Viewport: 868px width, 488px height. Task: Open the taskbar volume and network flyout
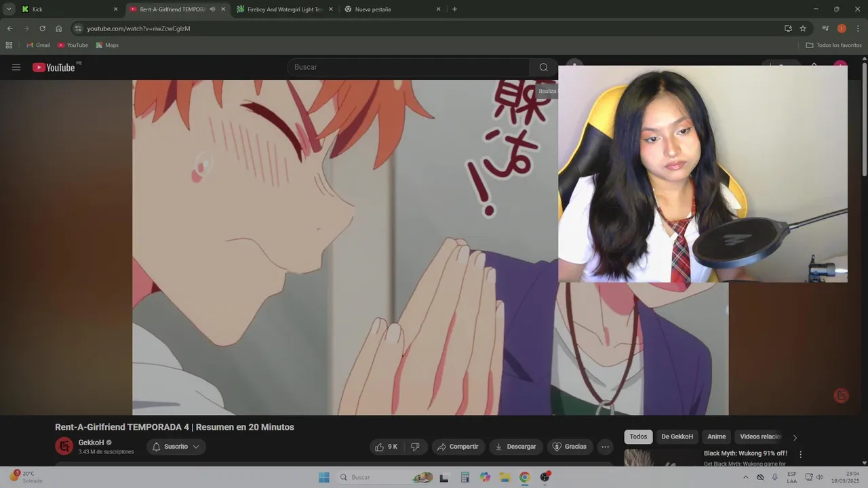point(814,477)
